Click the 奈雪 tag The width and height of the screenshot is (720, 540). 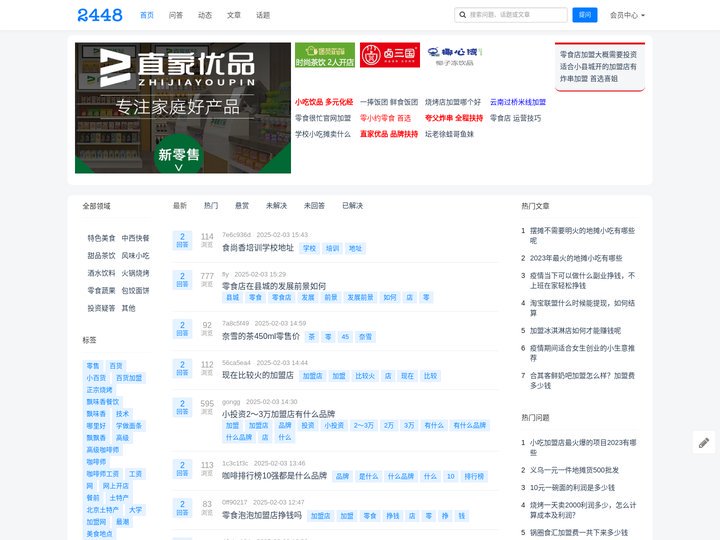click(x=366, y=337)
